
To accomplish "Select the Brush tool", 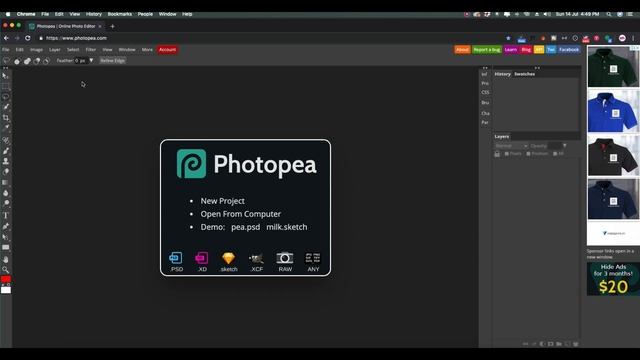I will pyautogui.click(x=6, y=151).
